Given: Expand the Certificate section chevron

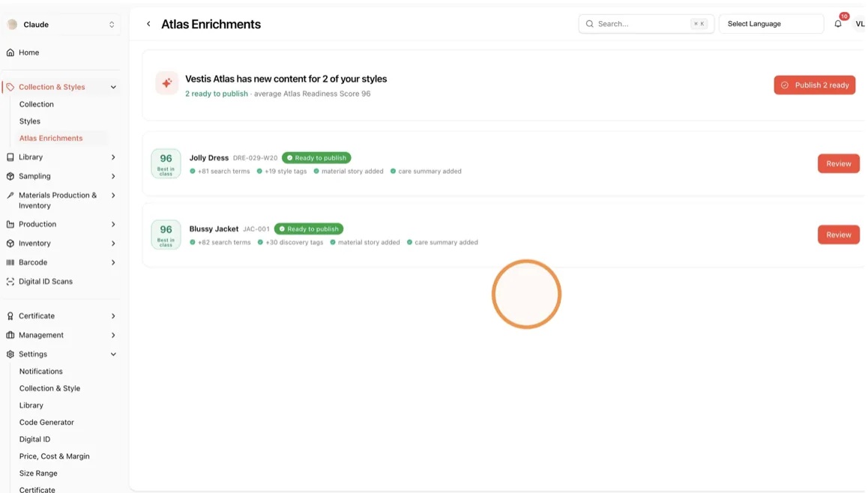Looking at the screenshot, I should coord(113,316).
